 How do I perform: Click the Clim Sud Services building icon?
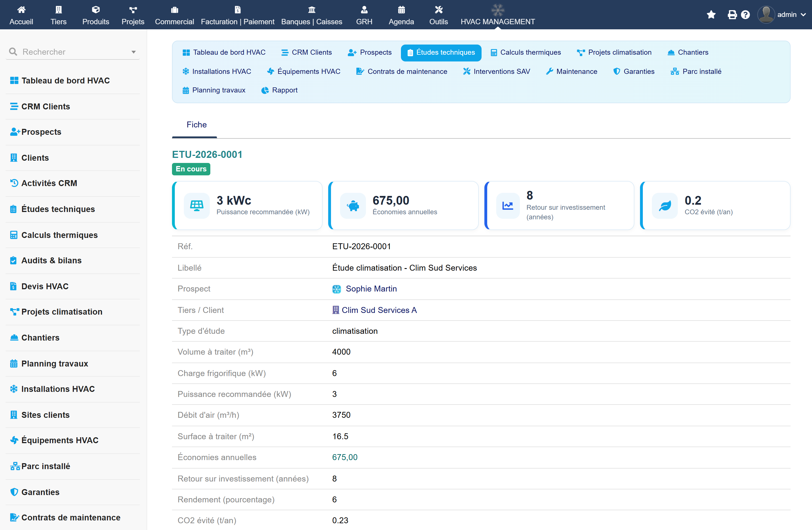(336, 310)
